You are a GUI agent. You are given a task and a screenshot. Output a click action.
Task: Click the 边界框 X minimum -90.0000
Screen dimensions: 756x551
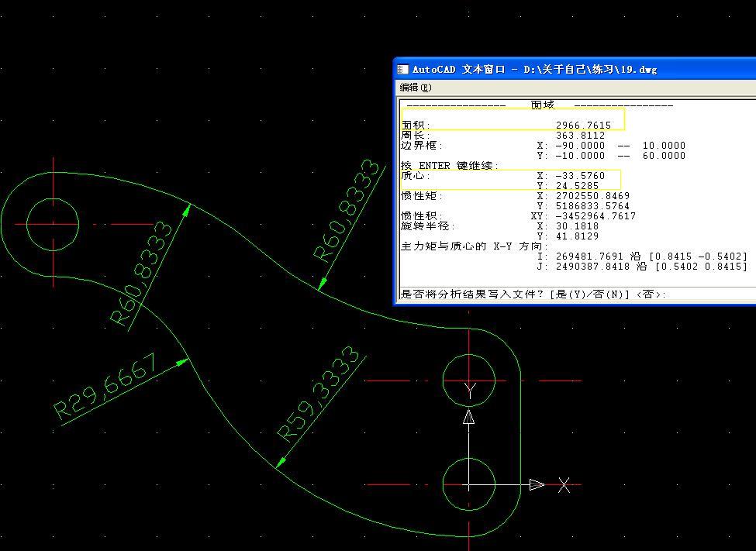[580, 145]
